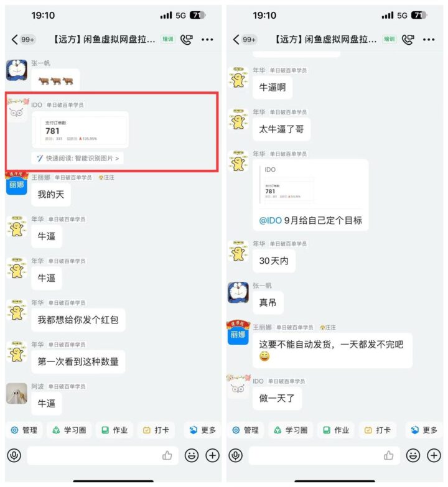Tap voice microphone icon in right chat

[x=236, y=456]
